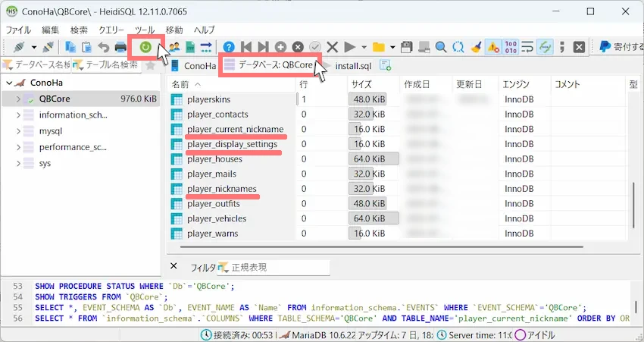Viewport: 644px width, 342px height.
Task: Open the User manager icon
Action: (x=174, y=47)
